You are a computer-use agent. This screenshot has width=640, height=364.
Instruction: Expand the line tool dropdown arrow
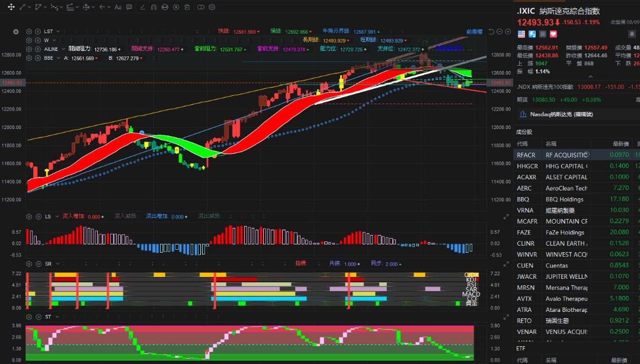[x=30, y=7]
